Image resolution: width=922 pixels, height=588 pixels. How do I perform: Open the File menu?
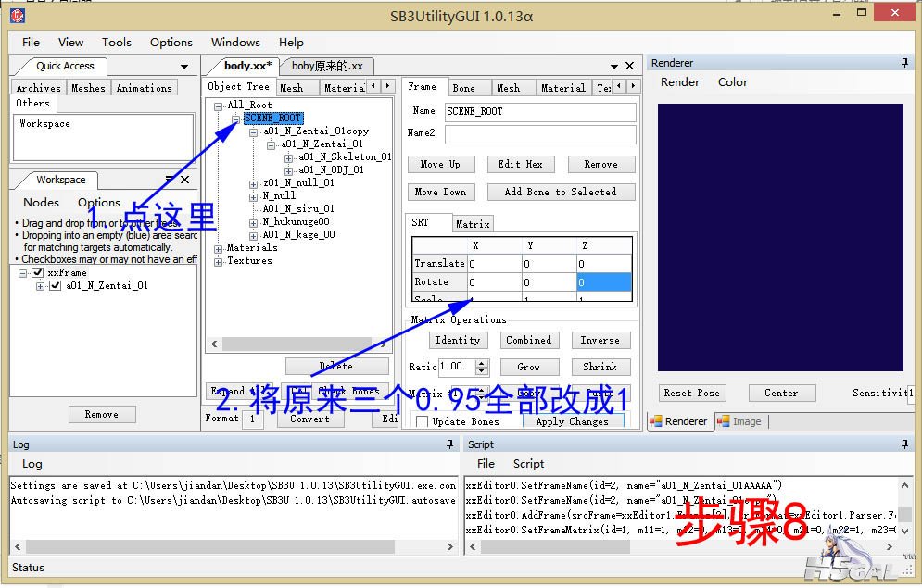tap(31, 43)
